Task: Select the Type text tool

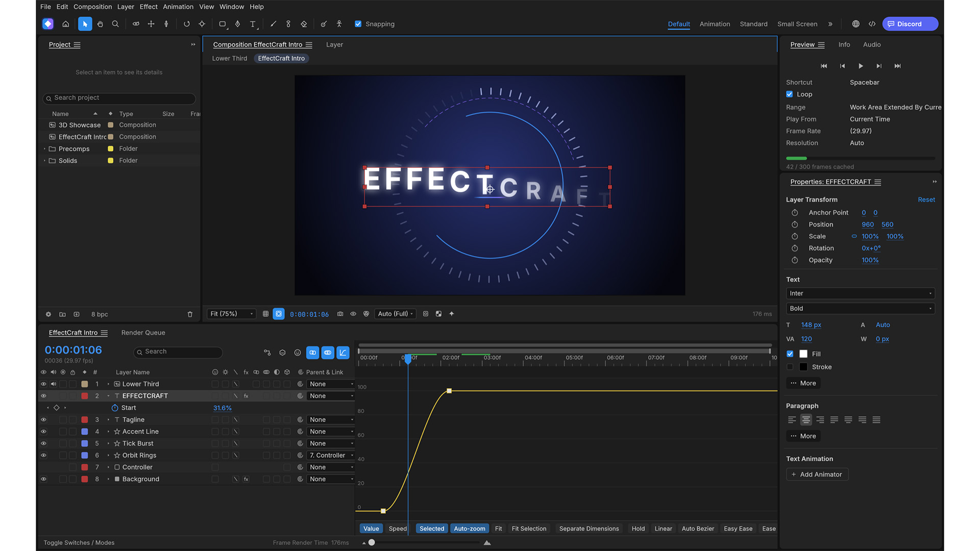Action: pos(253,24)
